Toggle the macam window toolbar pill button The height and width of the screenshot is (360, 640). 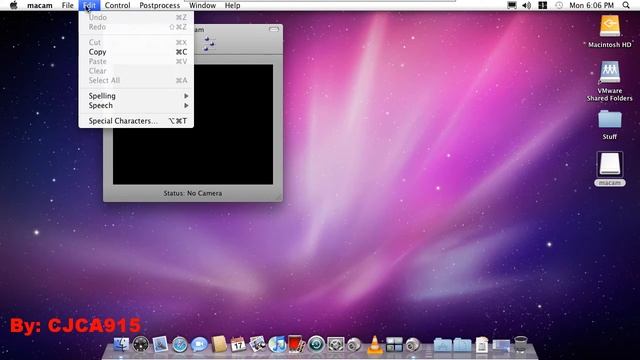274,29
